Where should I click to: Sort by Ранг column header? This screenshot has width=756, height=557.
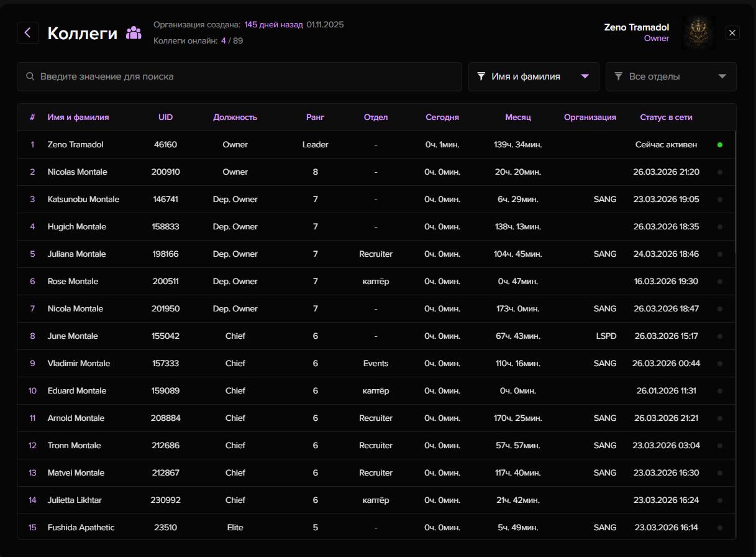click(315, 117)
